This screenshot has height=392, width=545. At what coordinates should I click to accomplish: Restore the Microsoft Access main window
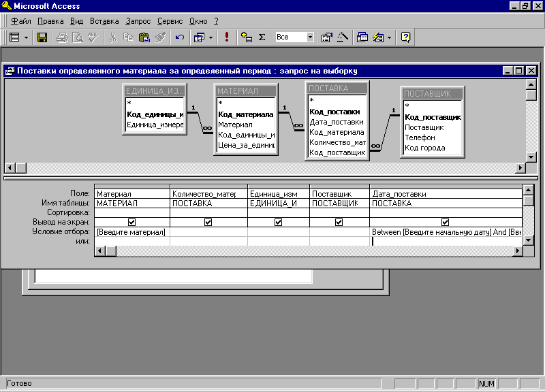[525, 6]
